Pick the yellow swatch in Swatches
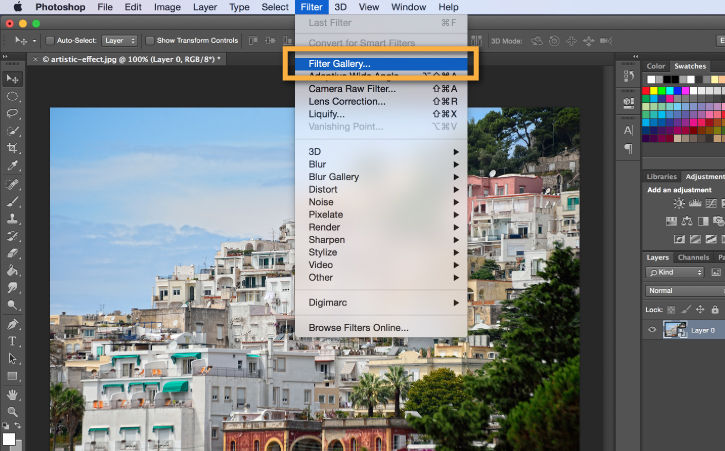Screen dimensions: 725x451 coord(654,91)
